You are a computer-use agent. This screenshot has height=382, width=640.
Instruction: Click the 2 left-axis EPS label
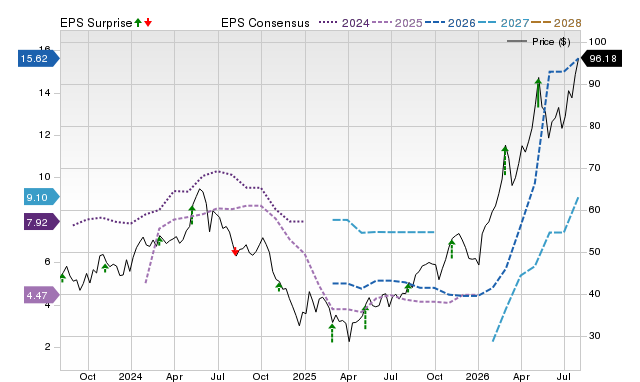[47, 347]
